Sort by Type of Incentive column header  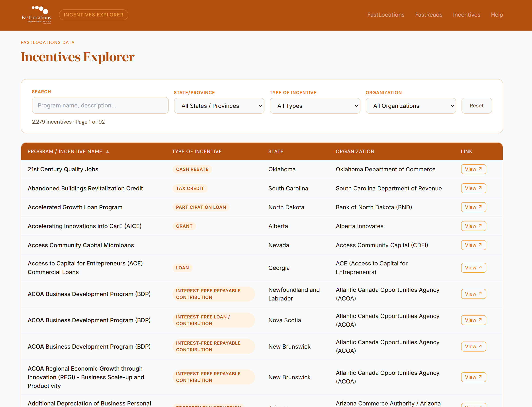tap(197, 151)
